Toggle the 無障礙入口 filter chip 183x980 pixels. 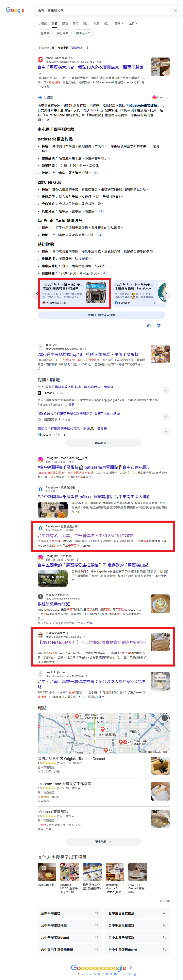pos(83,33)
